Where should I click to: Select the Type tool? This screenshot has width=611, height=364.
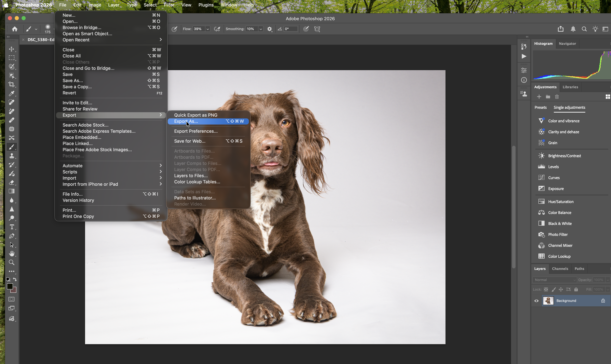pyautogui.click(x=12, y=227)
